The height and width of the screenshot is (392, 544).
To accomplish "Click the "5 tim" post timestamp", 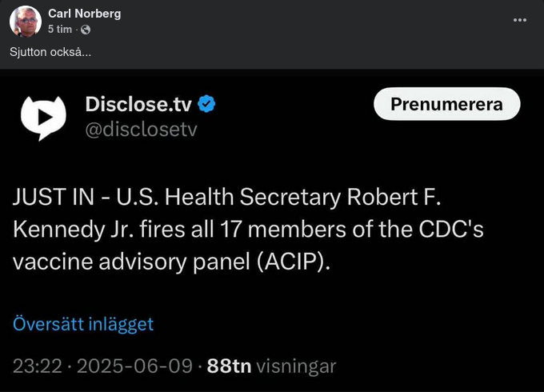I will click(x=60, y=30).
